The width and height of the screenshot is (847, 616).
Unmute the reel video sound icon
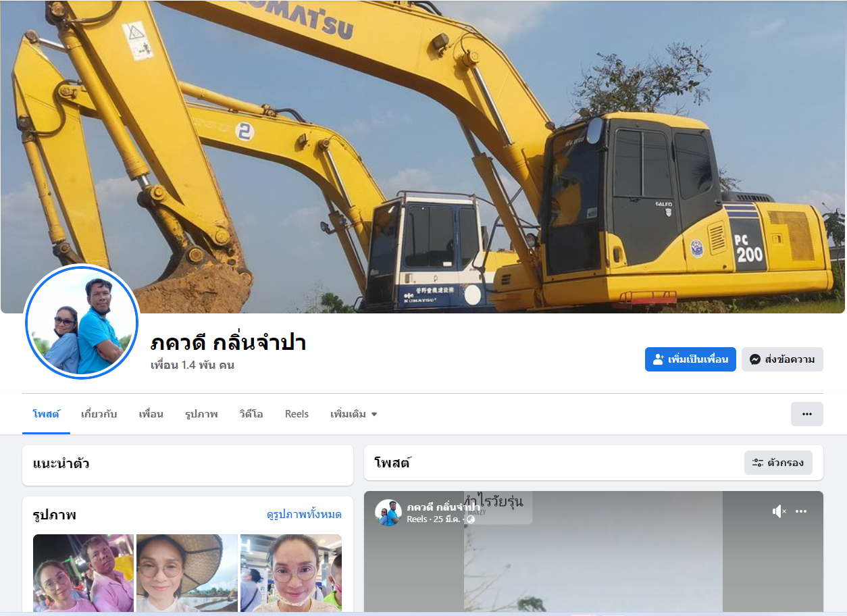(779, 511)
